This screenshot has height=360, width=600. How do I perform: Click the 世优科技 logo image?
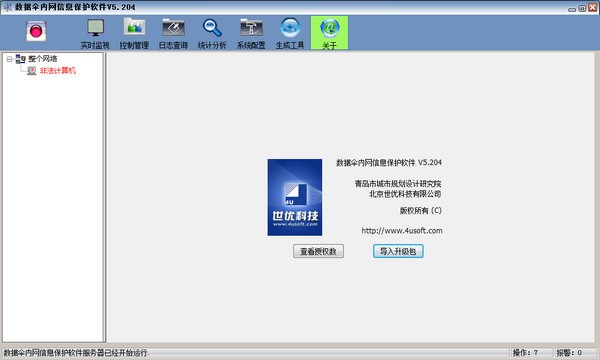tap(295, 197)
